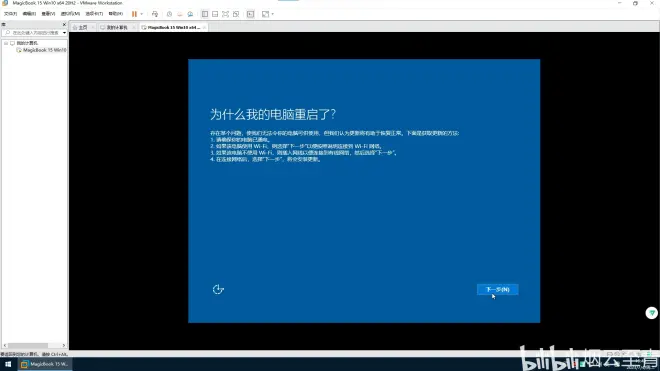Open the 编辑(E) menu

pos(29,14)
